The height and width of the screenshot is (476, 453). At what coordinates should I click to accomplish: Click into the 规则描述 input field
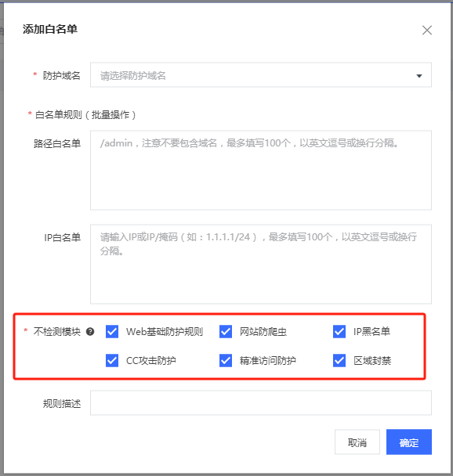(x=261, y=403)
